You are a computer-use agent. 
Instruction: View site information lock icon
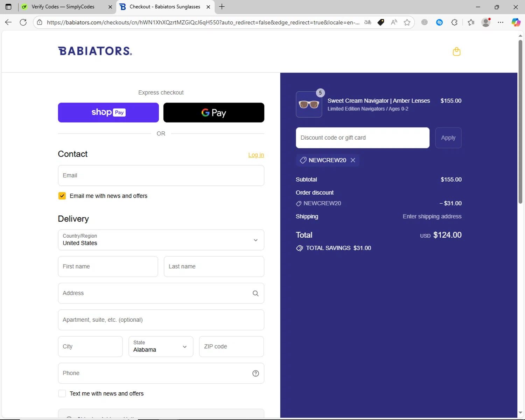[40, 22]
